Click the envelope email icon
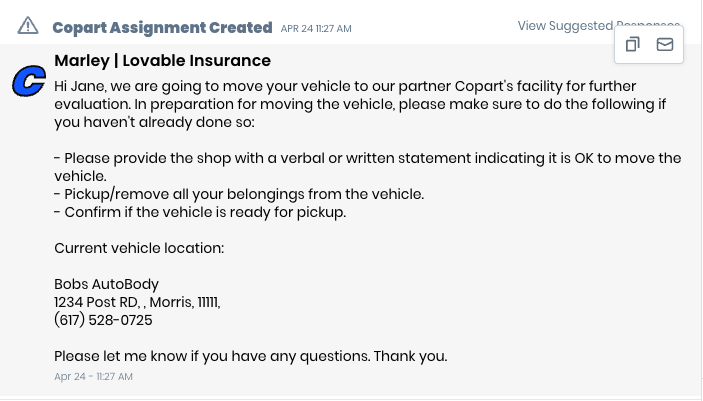Screen dimensions: 703x401 [x=664, y=45]
